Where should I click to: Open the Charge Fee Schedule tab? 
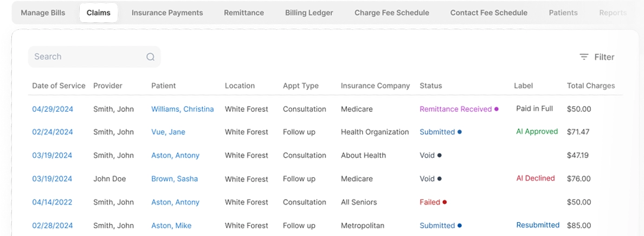(x=392, y=12)
